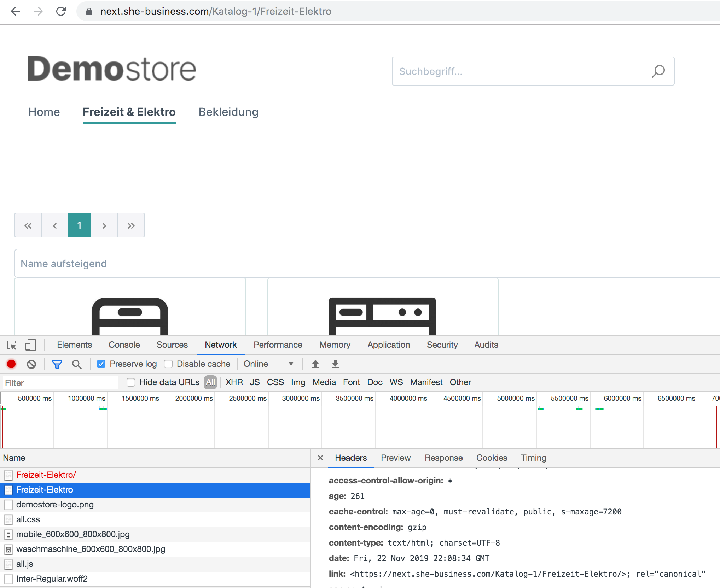This screenshot has height=588, width=720.
Task: Select the Inter-Regular.woff2 request
Action: click(x=155, y=579)
